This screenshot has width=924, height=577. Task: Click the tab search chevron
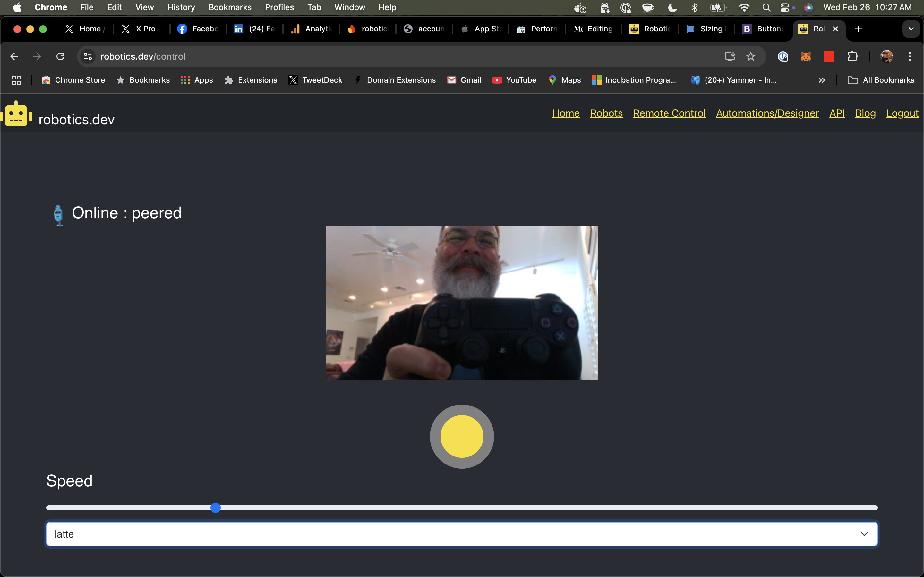[x=911, y=29]
